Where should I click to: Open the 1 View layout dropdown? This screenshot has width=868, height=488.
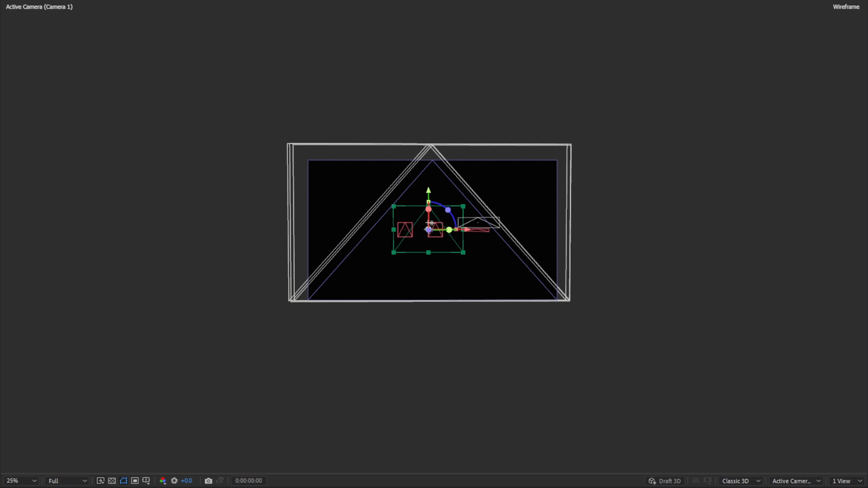tap(847, 481)
